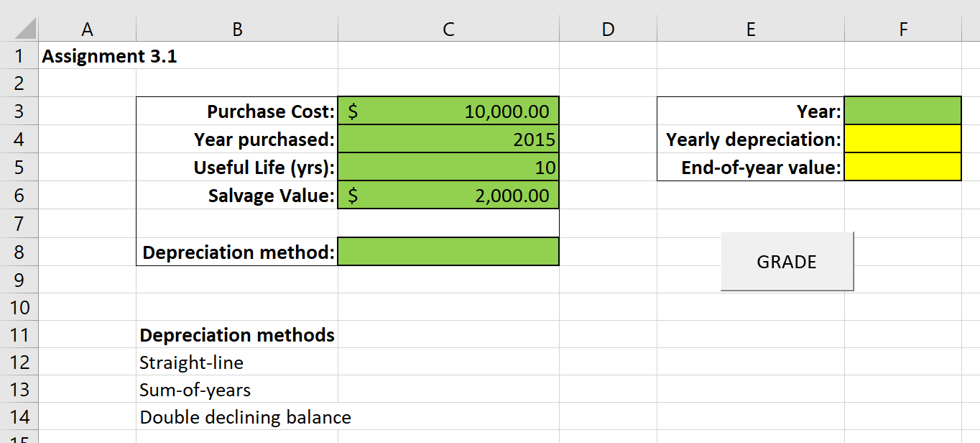
Task: Click the yellow Yearly depreciation cell
Action: click(x=902, y=139)
